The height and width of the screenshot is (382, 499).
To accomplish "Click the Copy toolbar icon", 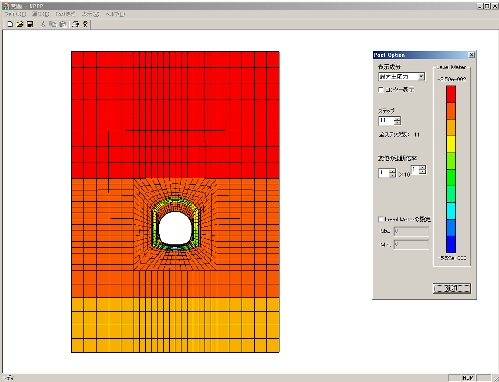I will (52, 24).
